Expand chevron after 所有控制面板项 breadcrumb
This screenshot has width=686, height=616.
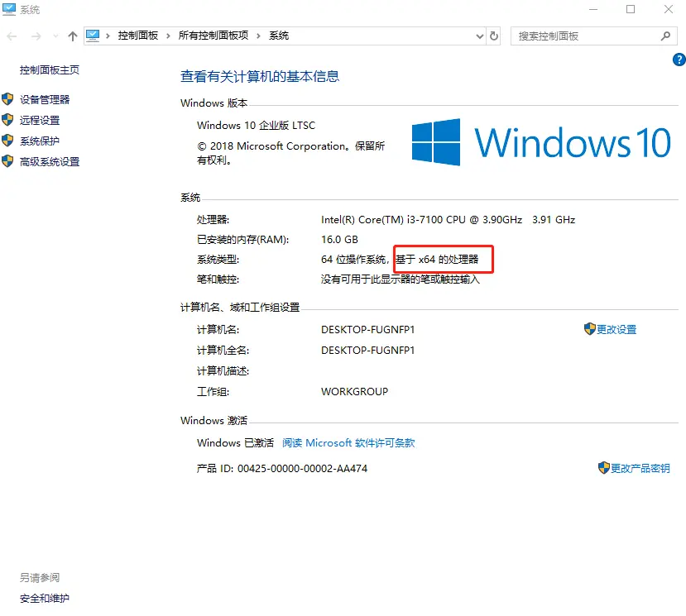click(x=258, y=36)
